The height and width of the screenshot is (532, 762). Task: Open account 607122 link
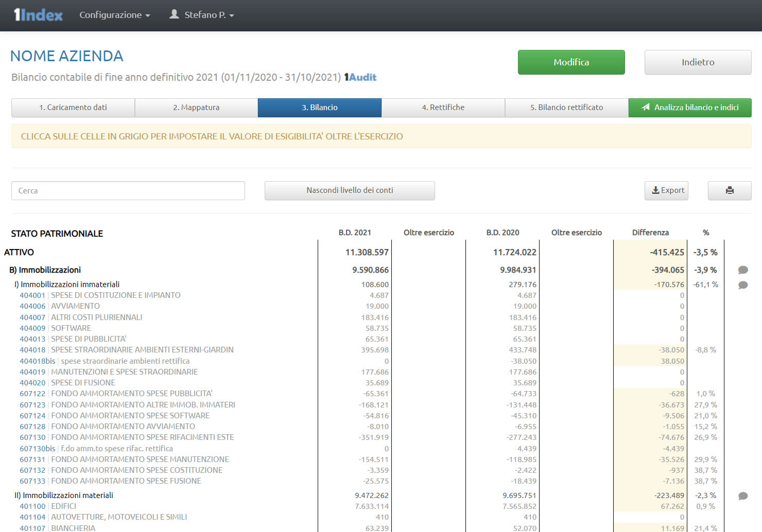point(32,394)
